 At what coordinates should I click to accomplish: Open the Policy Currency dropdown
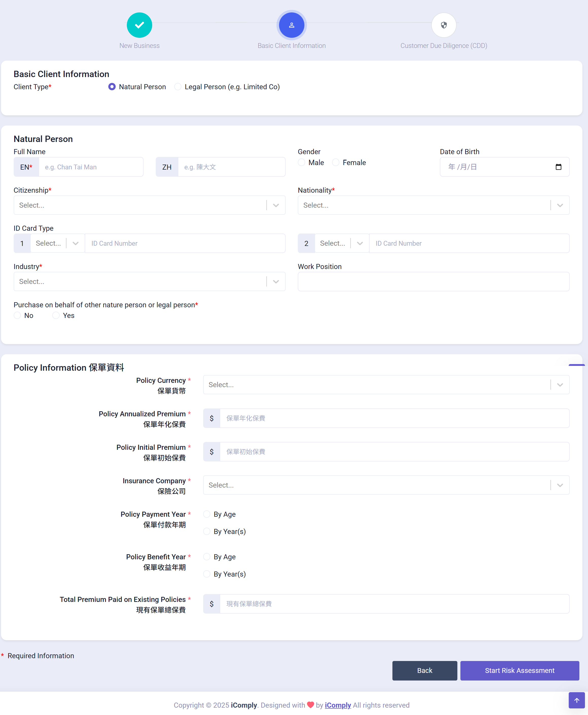coord(386,385)
